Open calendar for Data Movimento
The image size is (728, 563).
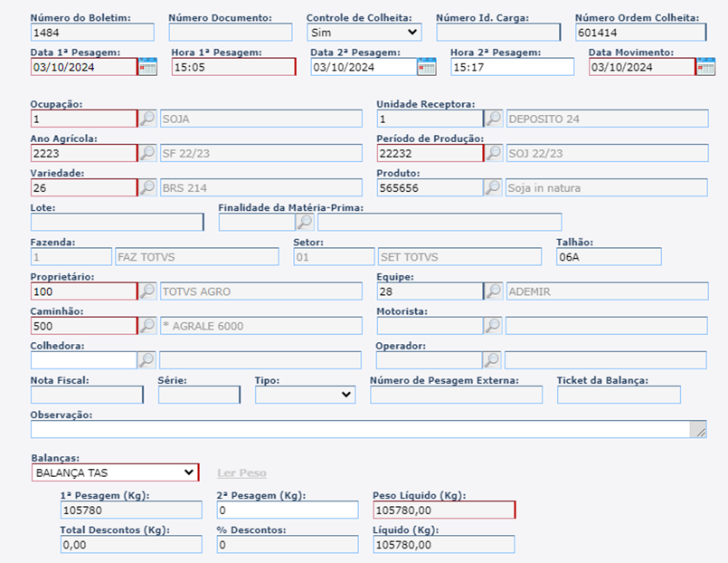705,67
